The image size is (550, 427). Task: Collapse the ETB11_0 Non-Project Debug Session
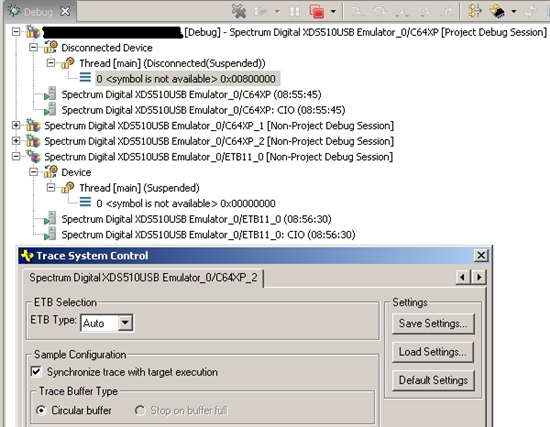[x=16, y=156]
